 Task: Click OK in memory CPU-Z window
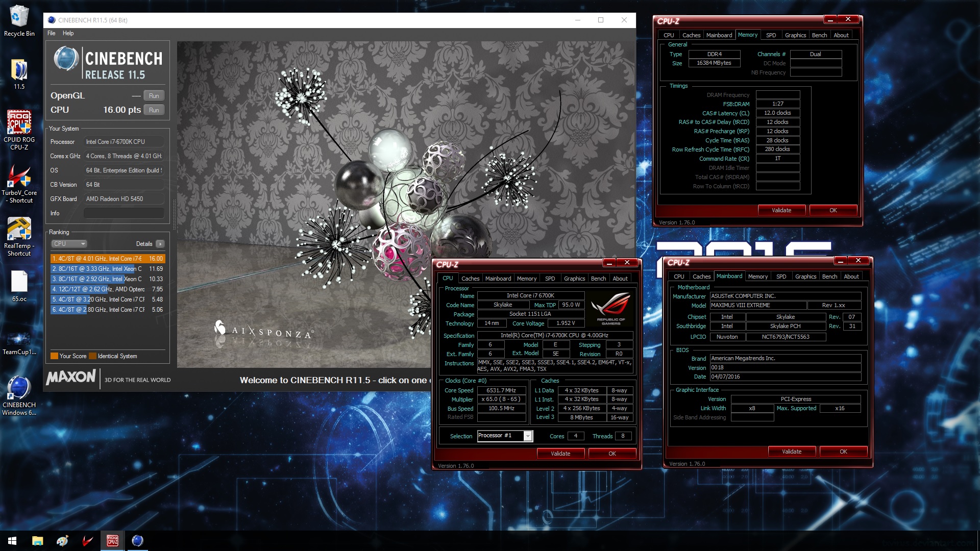coord(833,210)
